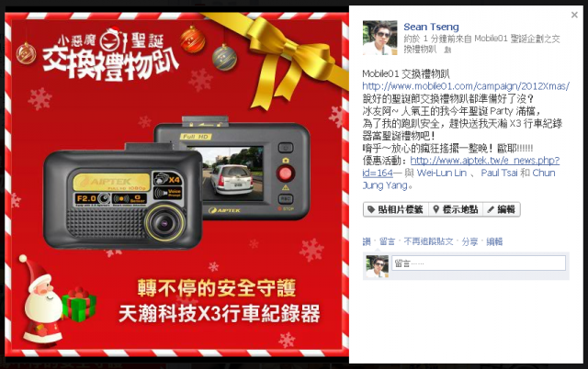588x369 pixels.
Task: Click the 貼相片標籤 tag photo button
Action: tap(396, 209)
